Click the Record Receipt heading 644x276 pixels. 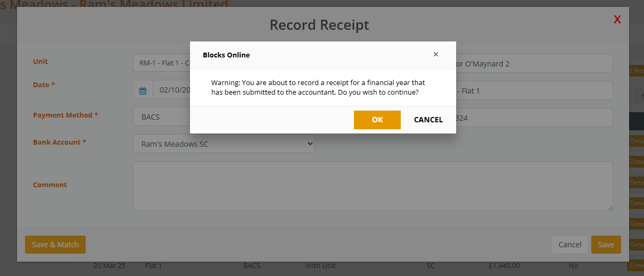[319, 25]
